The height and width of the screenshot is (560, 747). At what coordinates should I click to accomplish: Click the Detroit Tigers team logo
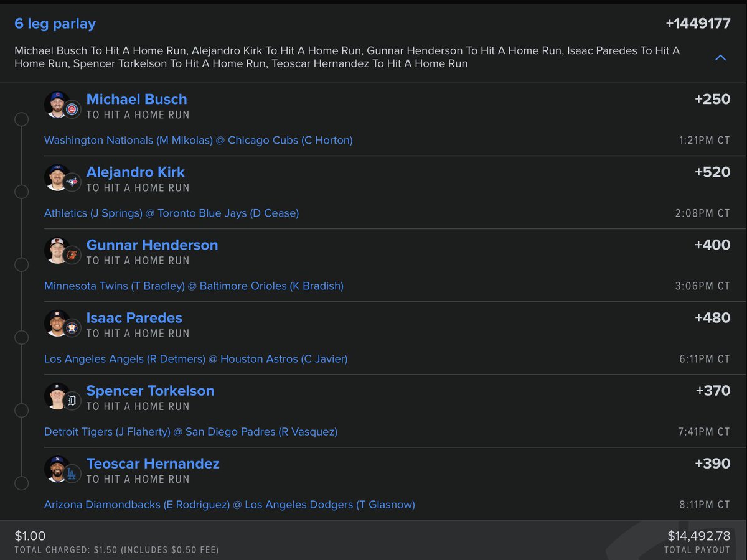click(73, 401)
